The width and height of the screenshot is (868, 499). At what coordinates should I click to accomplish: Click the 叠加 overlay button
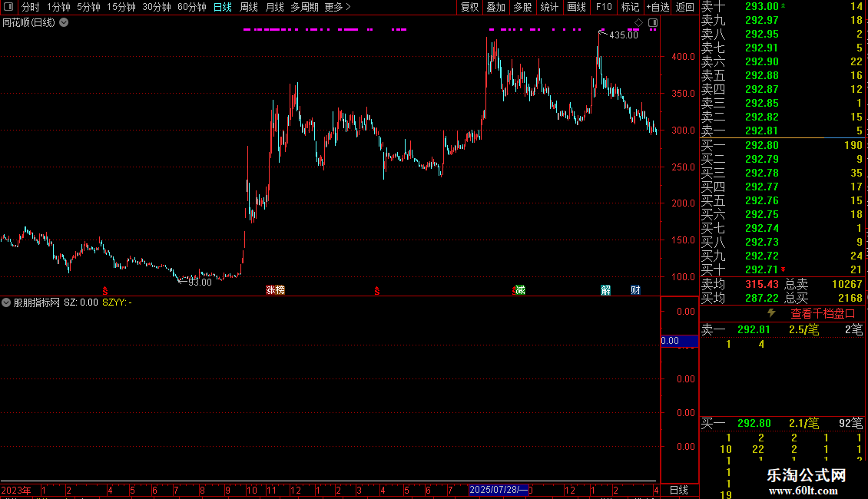[496, 7]
